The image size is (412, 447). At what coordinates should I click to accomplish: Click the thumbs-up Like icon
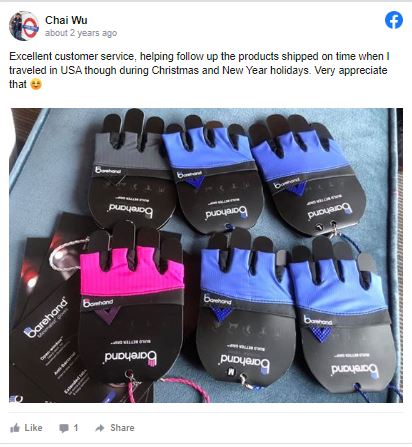pyautogui.click(x=15, y=428)
